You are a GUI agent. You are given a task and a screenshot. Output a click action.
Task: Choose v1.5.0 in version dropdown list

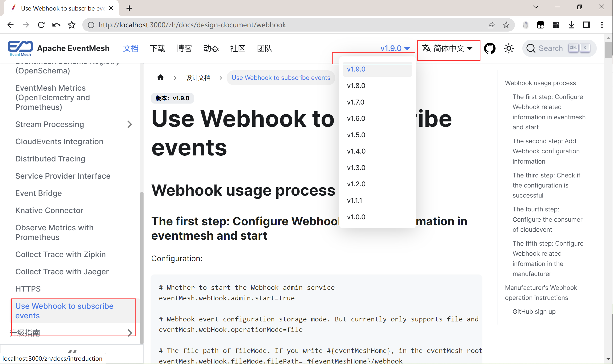(356, 135)
